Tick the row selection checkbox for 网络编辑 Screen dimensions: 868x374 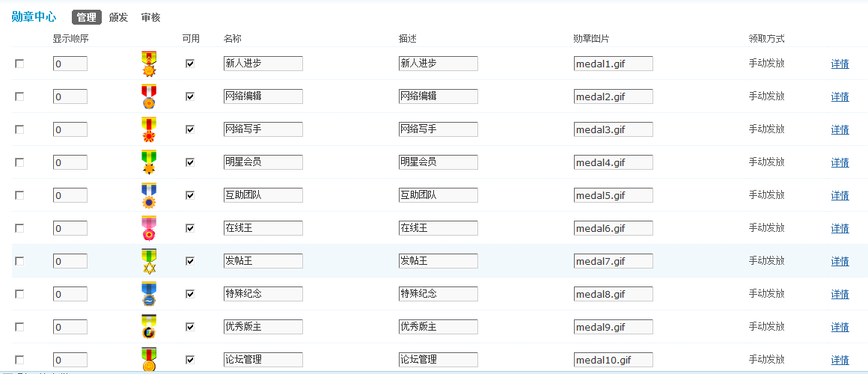[x=19, y=96]
